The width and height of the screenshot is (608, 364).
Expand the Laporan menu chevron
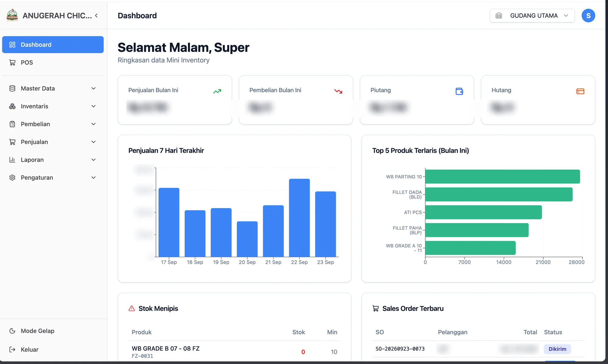[94, 160]
